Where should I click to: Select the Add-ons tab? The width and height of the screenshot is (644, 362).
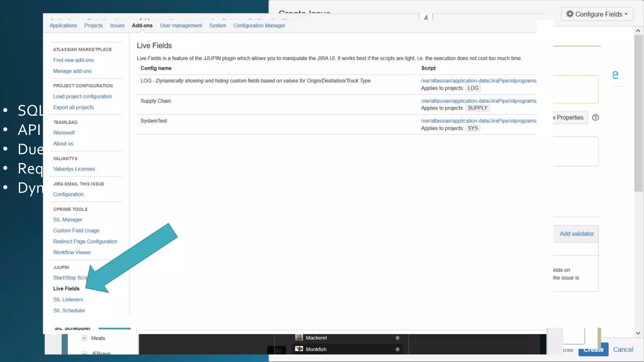(142, 25)
